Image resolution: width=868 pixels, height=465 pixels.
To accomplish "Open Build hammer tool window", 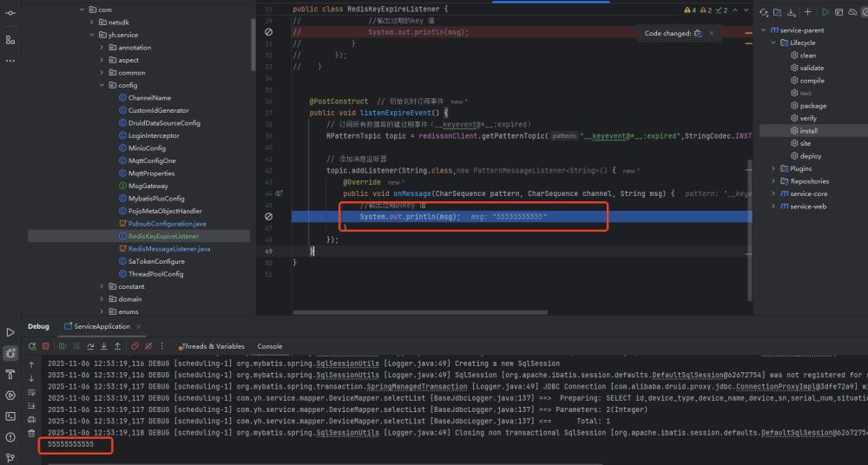I will 10,374.
